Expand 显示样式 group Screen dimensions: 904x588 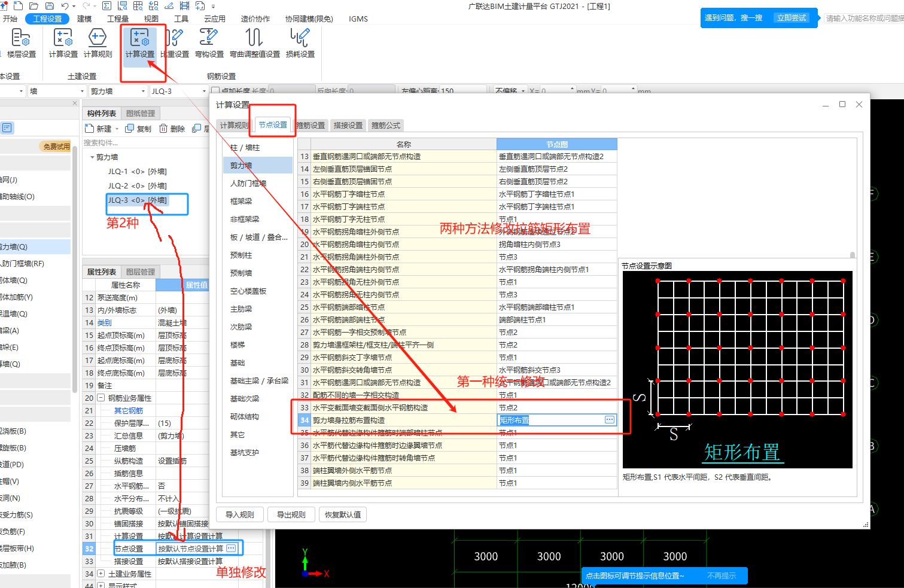(x=101, y=586)
